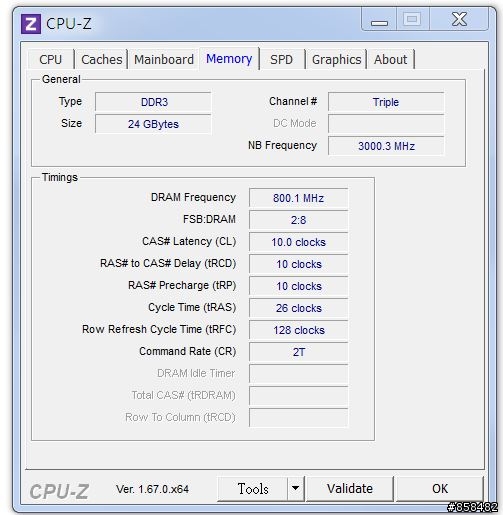Click the empty Total CAS# (tRDRAM) field
The image size is (503, 515).
(x=298, y=396)
